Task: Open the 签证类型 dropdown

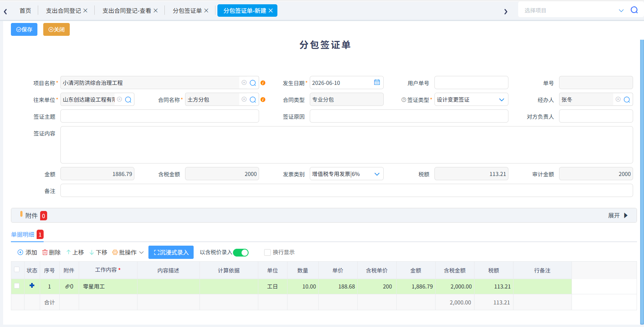Action: click(502, 100)
